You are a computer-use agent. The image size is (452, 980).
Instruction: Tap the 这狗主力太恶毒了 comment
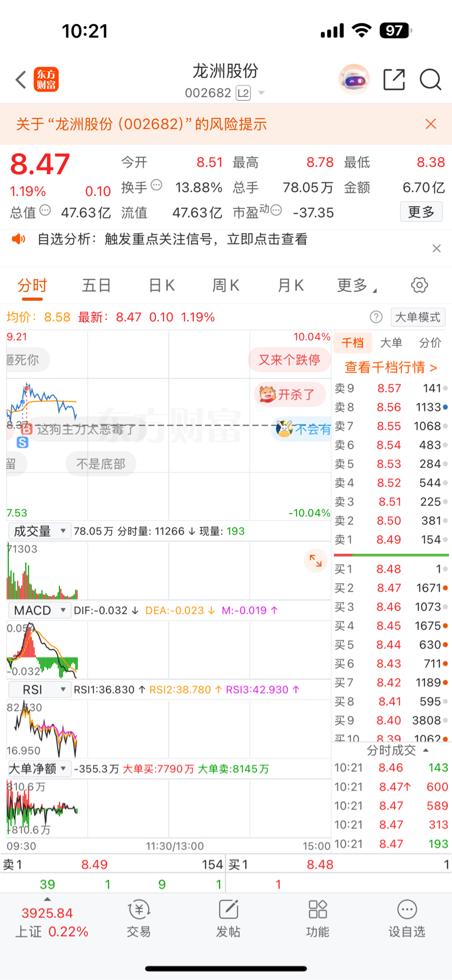(x=86, y=430)
